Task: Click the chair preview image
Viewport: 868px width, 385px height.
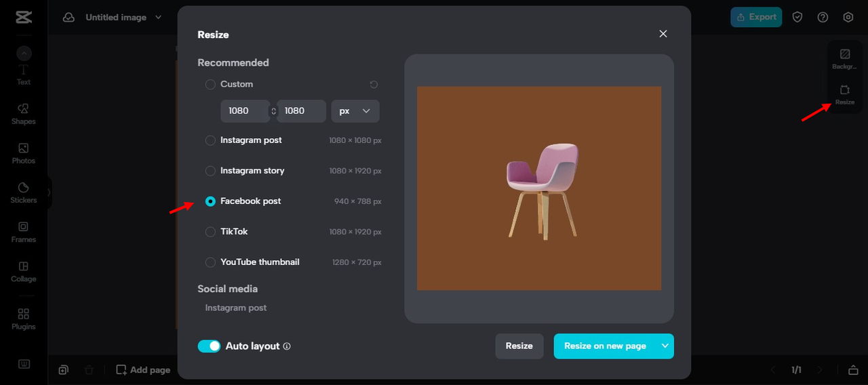Action: pyautogui.click(x=539, y=188)
